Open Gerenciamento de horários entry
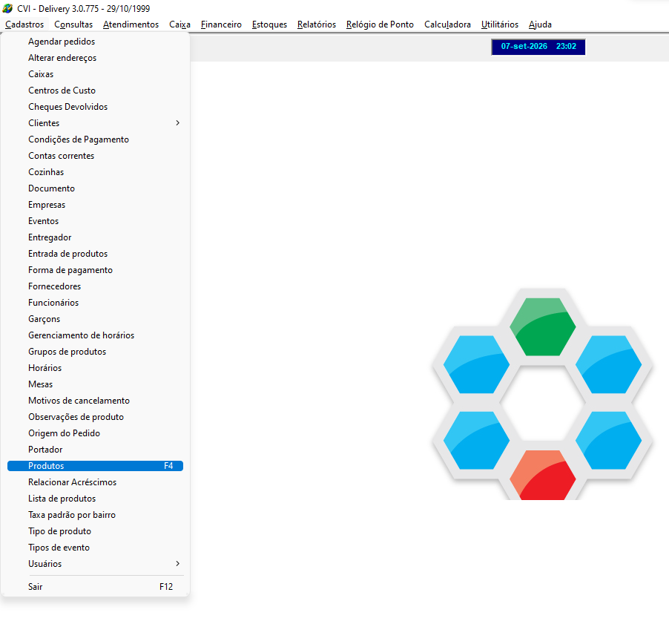 coord(95,335)
